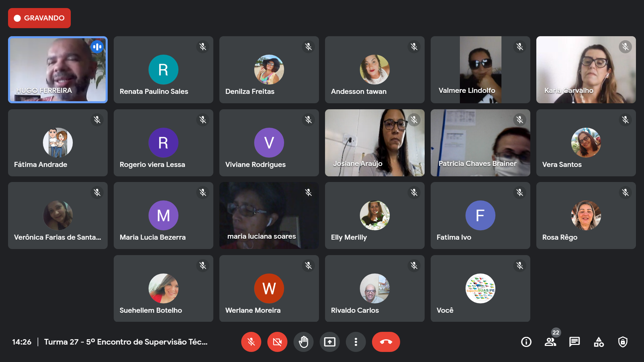Raise your hand
Screen dimensions: 644x362
point(303,342)
